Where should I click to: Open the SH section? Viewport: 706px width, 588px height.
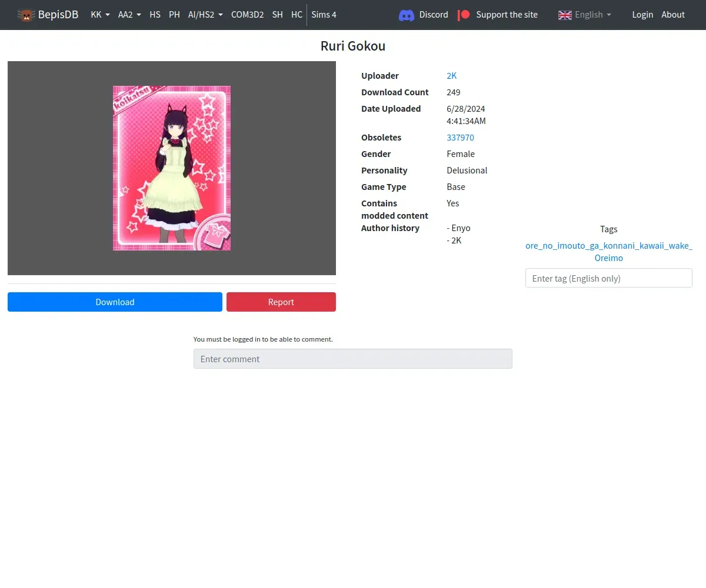coord(278,15)
